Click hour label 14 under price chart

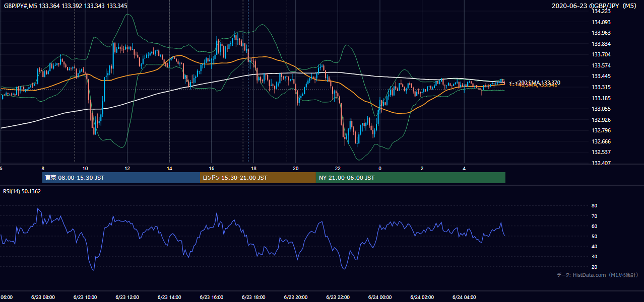pyautogui.click(x=169, y=168)
